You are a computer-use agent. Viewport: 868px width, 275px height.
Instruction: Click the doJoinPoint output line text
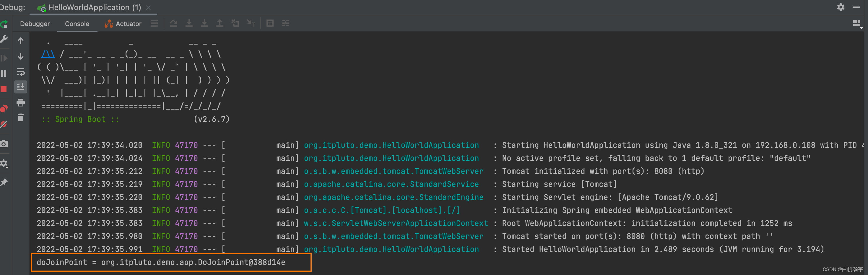pyautogui.click(x=161, y=262)
